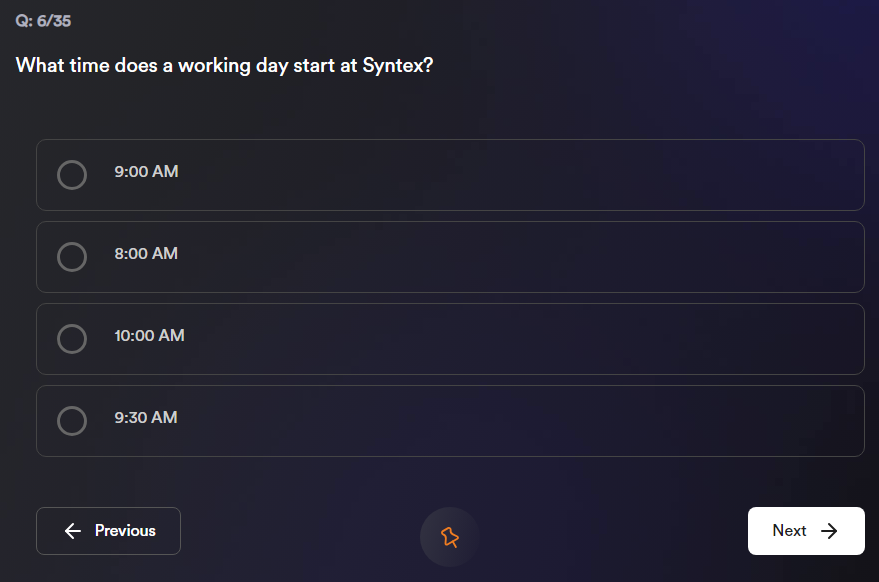Click the "9:30 AM" answer label
Image resolution: width=879 pixels, height=582 pixels.
(146, 418)
